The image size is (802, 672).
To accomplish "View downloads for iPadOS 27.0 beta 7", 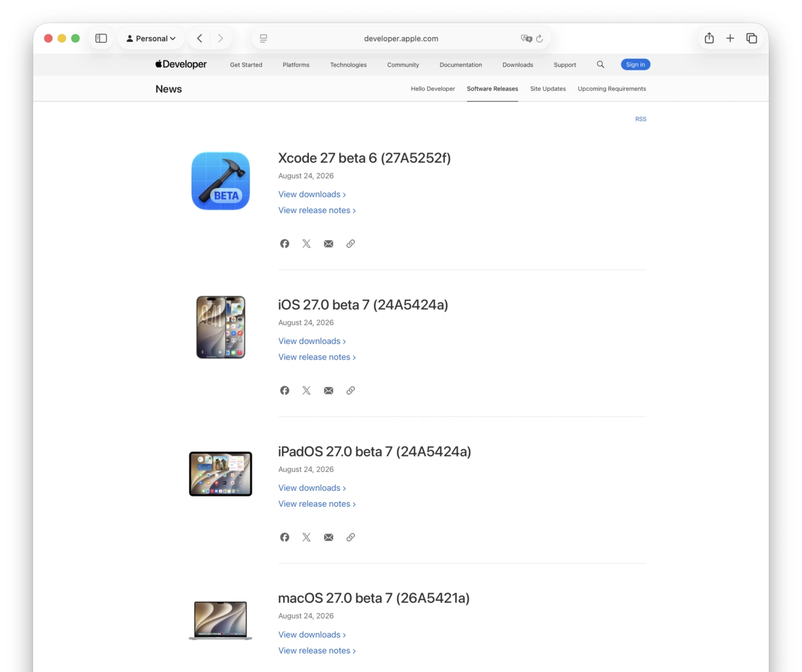I will [x=312, y=488].
